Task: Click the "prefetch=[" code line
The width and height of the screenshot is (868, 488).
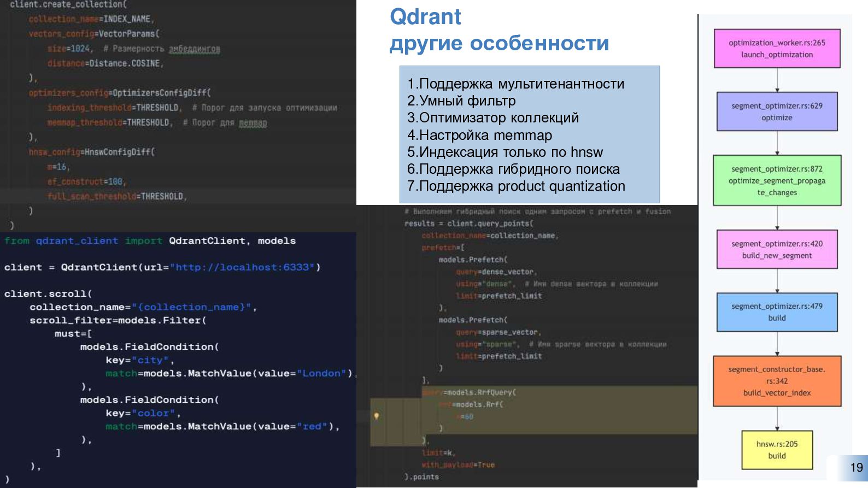Action: click(443, 248)
